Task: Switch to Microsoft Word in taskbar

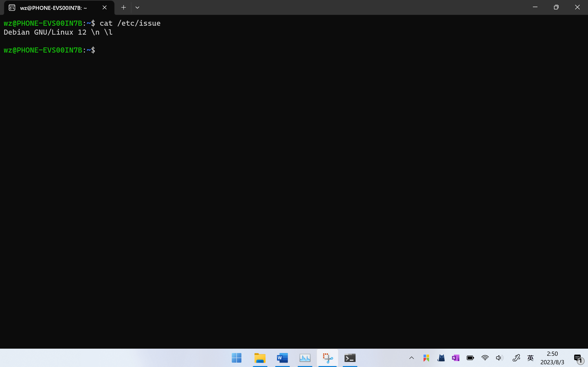Action: point(282,358)
